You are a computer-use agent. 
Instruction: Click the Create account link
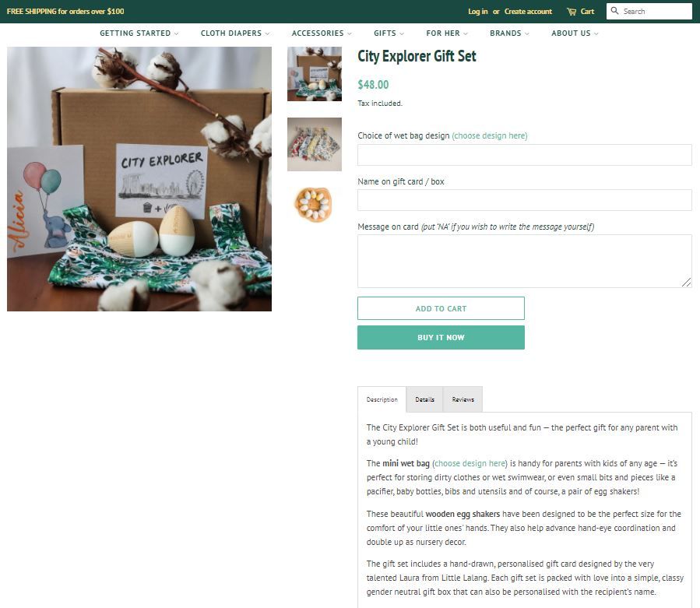pos(528,12)
